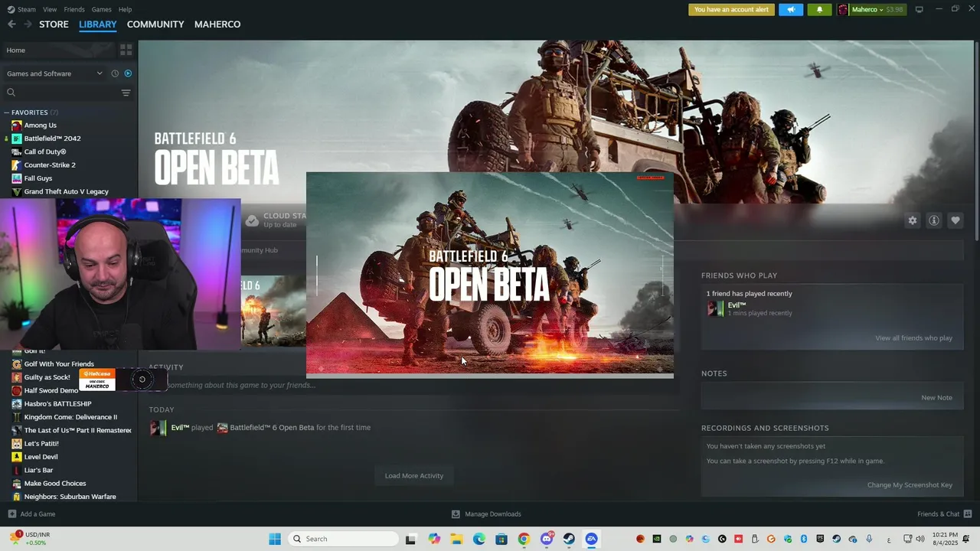Click View all friends who play
This screenshot has width=980, height=551.
click(914, 338)
